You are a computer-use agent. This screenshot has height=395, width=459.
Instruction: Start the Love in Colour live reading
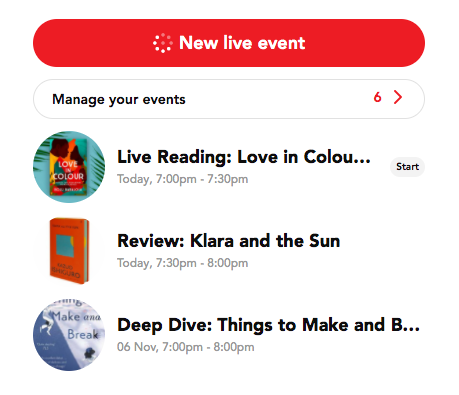click(x=407, y=167)
